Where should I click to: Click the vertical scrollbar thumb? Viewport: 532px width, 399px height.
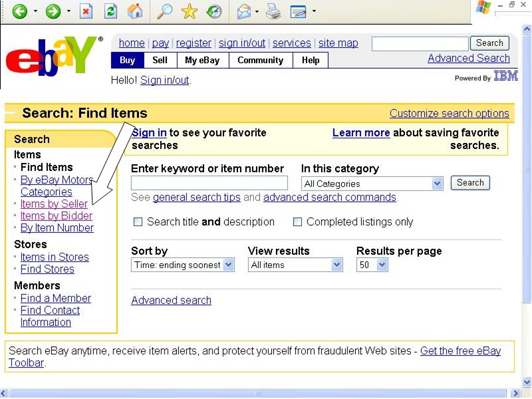coord(527,169)
